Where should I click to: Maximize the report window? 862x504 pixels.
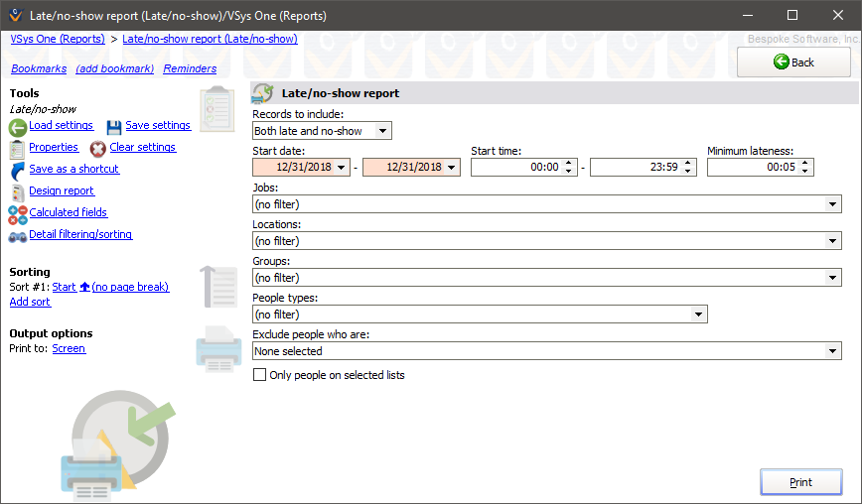pyautogui.click(x=792, y=15)
